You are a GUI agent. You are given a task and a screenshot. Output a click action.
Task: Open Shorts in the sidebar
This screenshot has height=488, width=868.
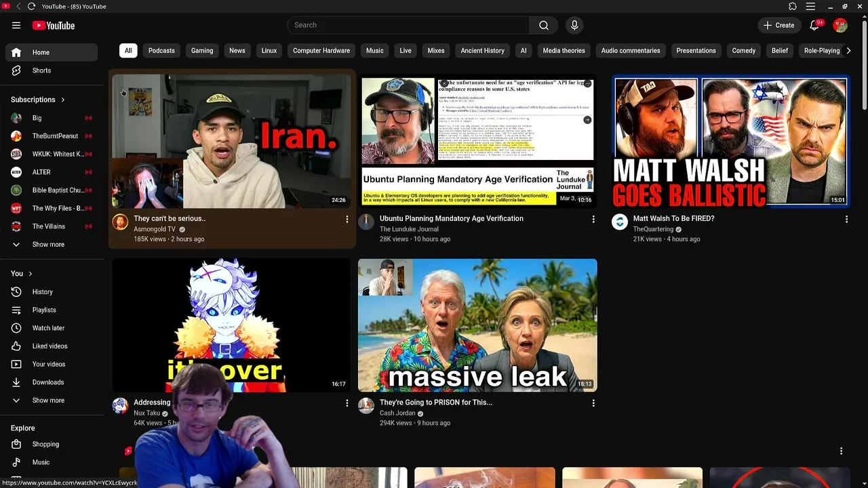click(x=52, y=70)
